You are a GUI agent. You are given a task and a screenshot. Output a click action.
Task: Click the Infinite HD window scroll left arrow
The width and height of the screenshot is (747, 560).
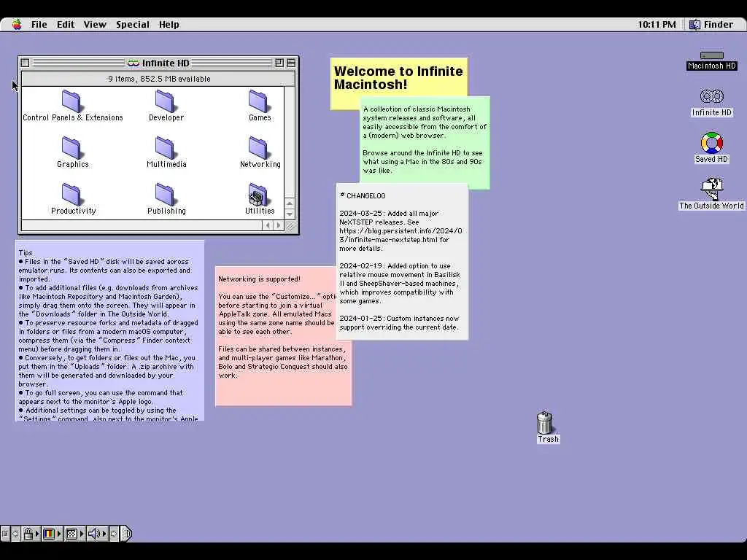coord(268,225)
